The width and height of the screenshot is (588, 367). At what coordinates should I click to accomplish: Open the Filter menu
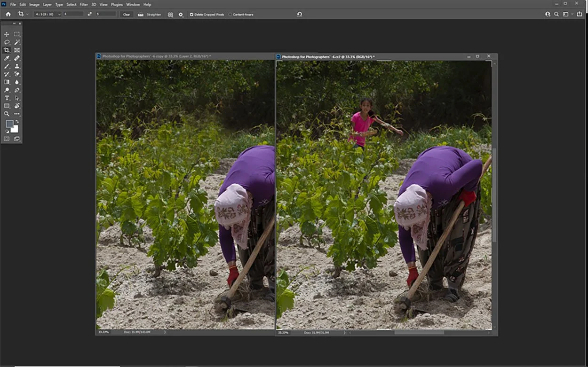click(84, 4)
